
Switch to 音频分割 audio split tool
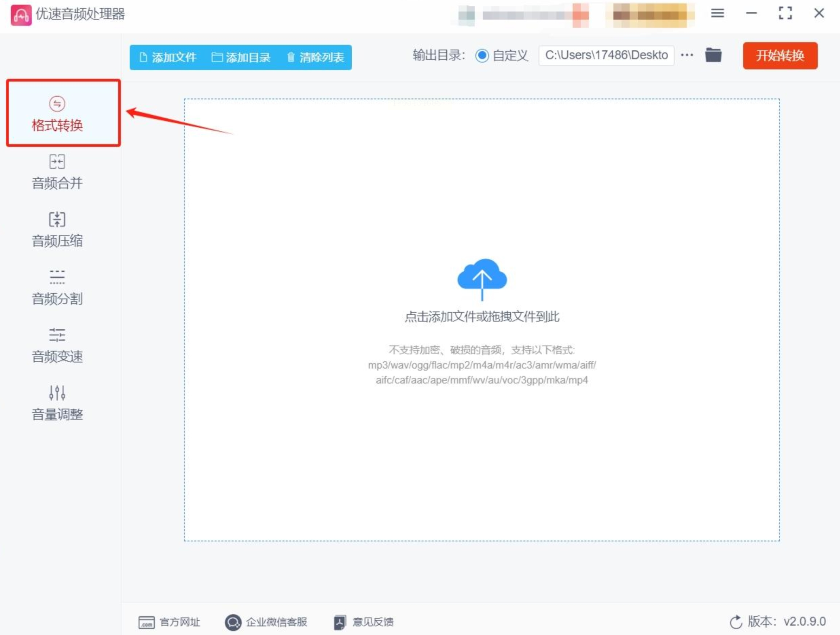point(57,288)
